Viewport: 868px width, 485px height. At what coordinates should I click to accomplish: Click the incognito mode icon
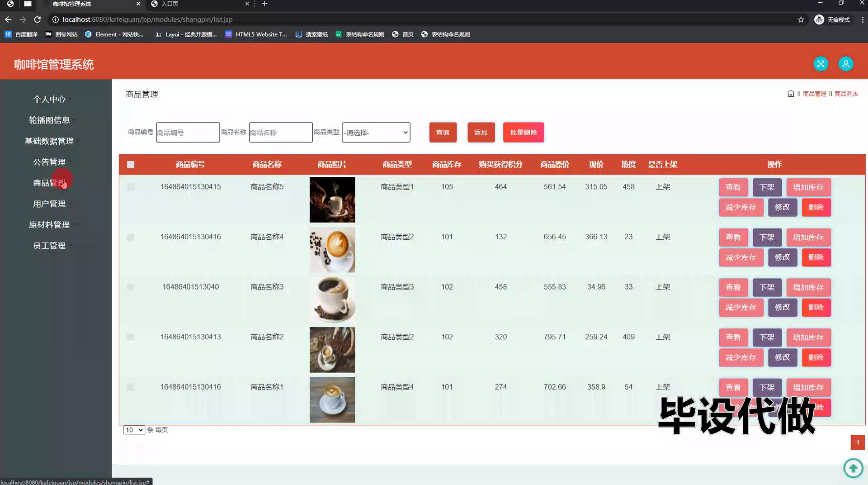coord(819,19)
